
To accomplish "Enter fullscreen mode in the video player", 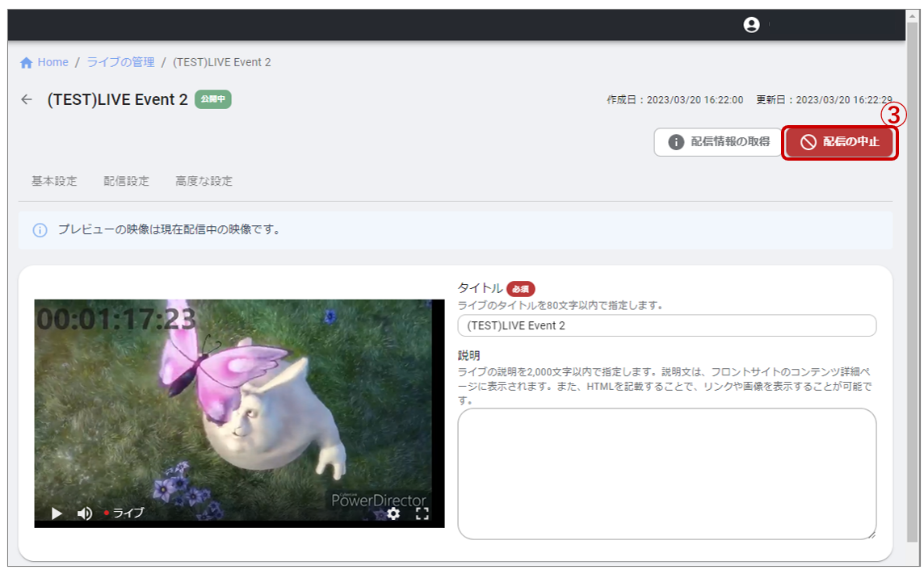I will pyautogui.click(x=421, y=514).
